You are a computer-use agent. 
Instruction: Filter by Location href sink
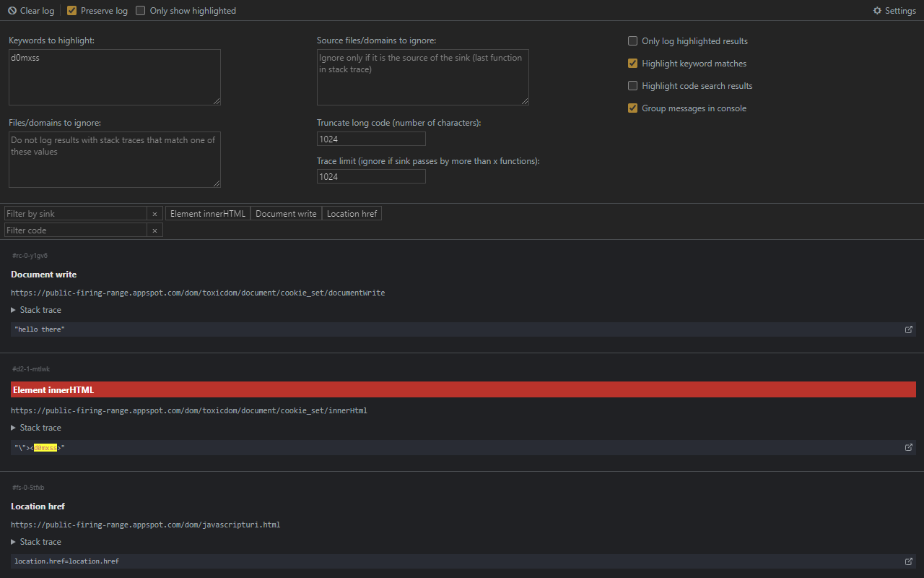click(x=352, y=214)
